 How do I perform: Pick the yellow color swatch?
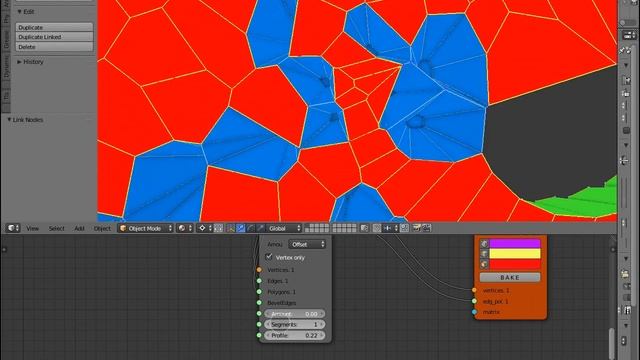pyautogui.click(x=515, y=254)
